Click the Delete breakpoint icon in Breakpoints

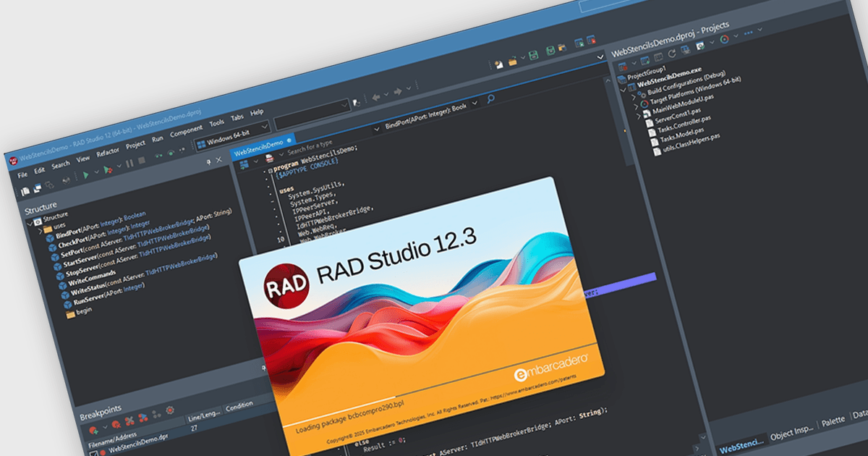(x=116, y=424)
